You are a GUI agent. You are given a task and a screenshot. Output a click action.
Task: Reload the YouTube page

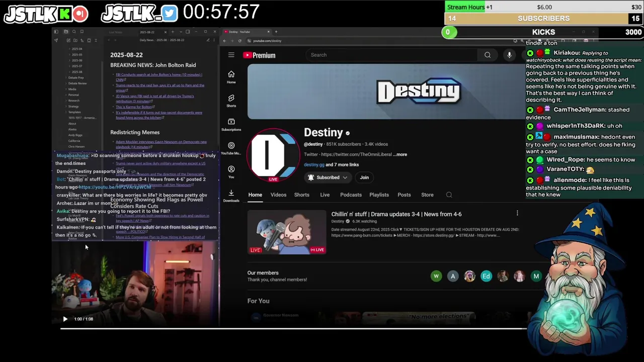[239, 41]
